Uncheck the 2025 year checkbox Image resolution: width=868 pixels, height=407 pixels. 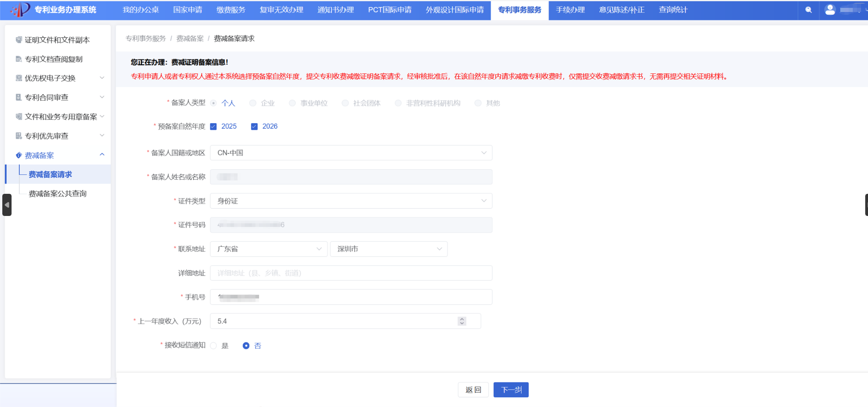[213, 126]
